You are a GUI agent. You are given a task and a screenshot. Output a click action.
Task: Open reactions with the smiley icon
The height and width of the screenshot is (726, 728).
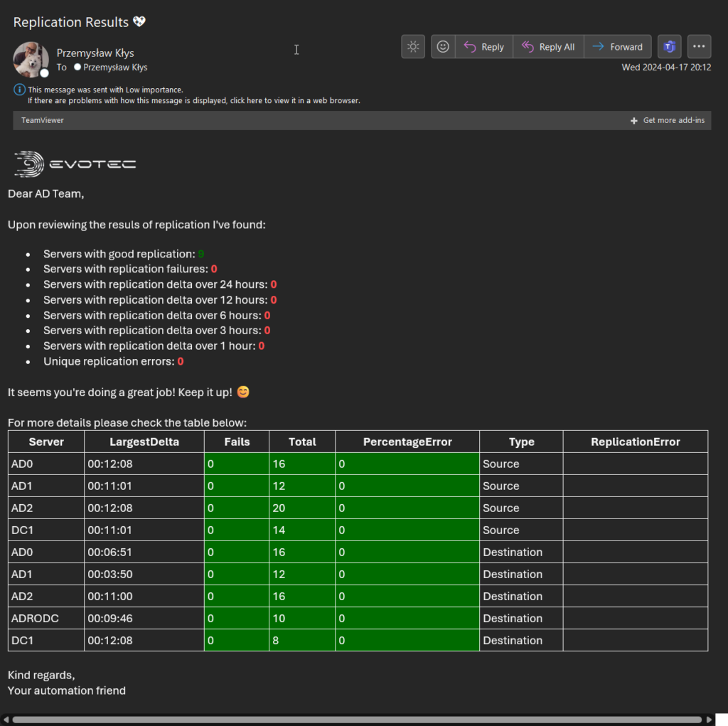pyautogui.click(x=442, y=46)
